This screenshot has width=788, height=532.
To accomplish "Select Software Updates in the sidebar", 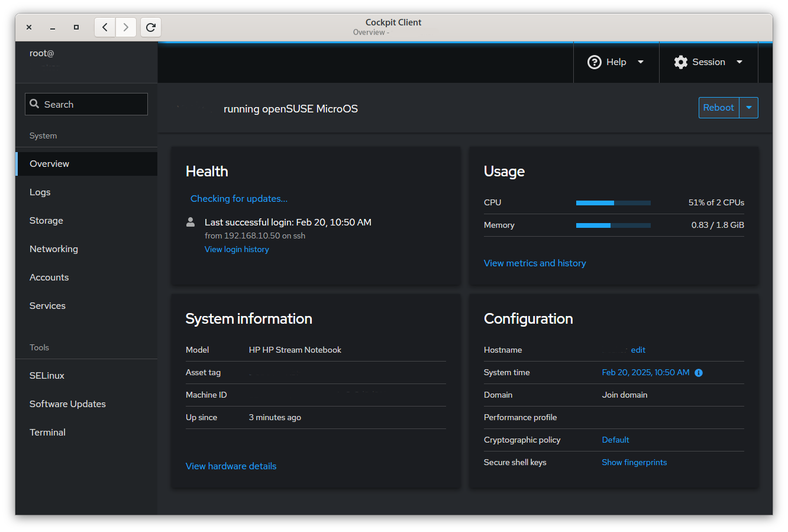I will (x=67, y=404).
